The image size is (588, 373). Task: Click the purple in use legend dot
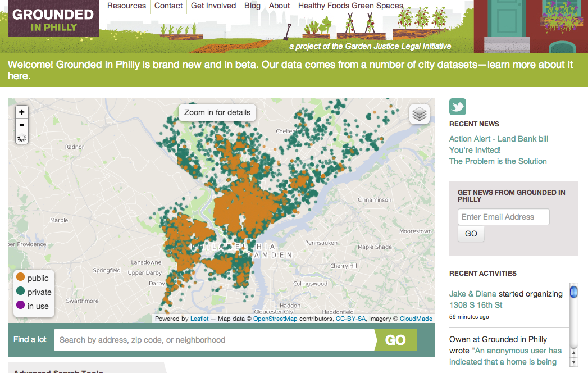(21, 304)
